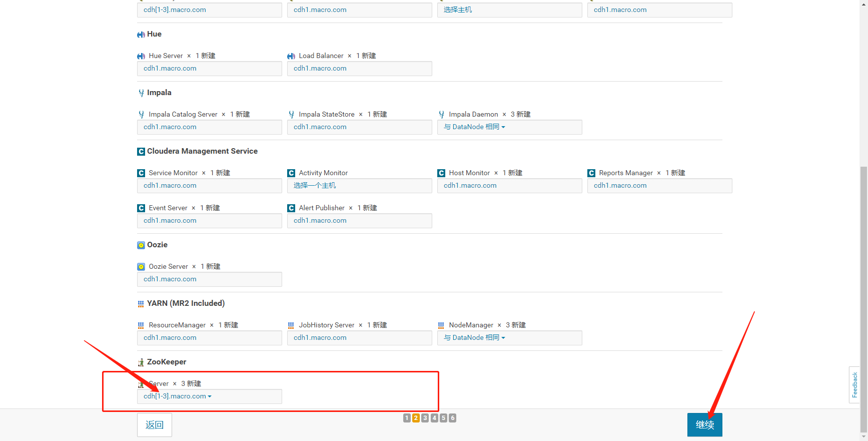Click the NodeManager icon
The height and width of the screenshot is (441, 868).
point(441,325)
